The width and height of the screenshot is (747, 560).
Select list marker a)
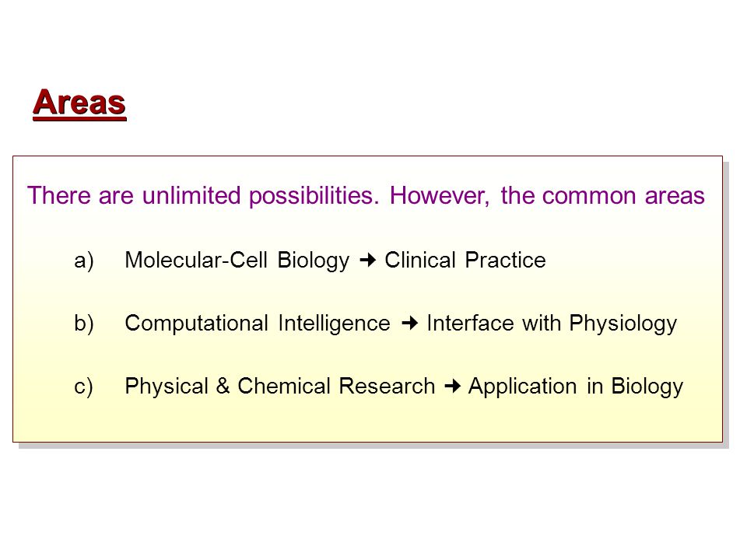click(x=84, y=261)
